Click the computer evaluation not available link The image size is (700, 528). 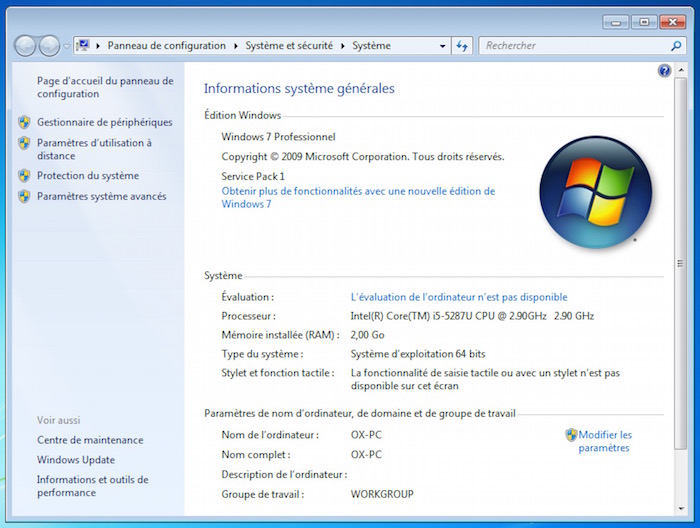click(459, 297)
